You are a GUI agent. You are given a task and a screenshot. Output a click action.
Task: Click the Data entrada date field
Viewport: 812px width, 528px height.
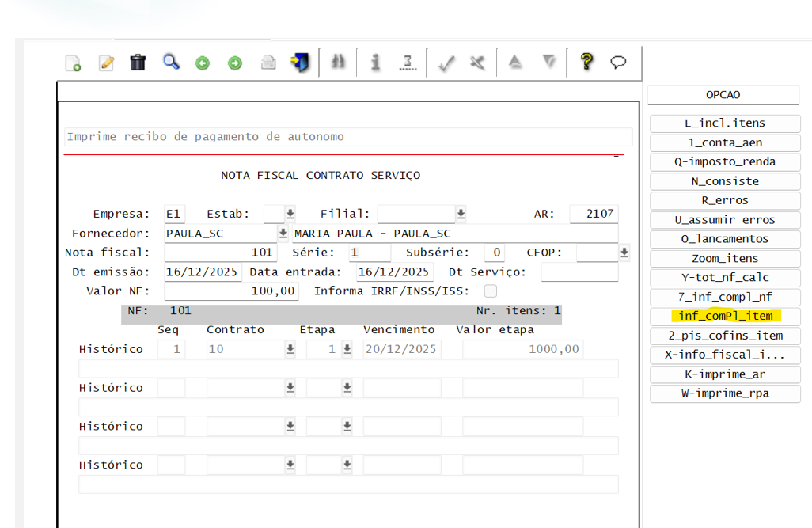pyautogui.click(x=395, y=272)
